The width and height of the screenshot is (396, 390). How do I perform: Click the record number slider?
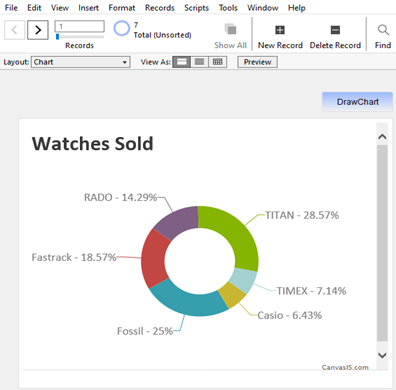click(x=80, y=37)
